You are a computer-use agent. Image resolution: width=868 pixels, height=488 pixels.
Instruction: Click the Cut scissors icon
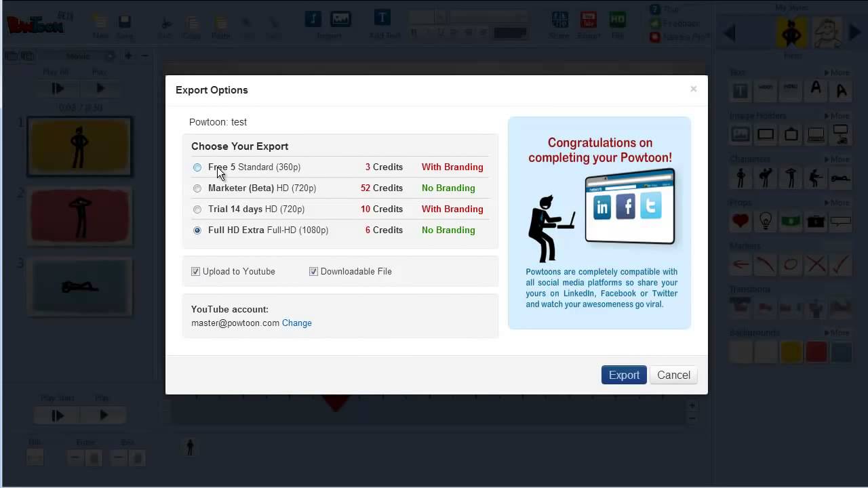point(165,24)
